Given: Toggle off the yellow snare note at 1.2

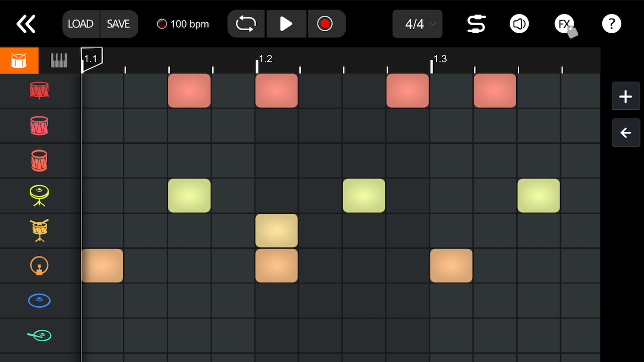Looking at the screenshot, I should 276,231.
